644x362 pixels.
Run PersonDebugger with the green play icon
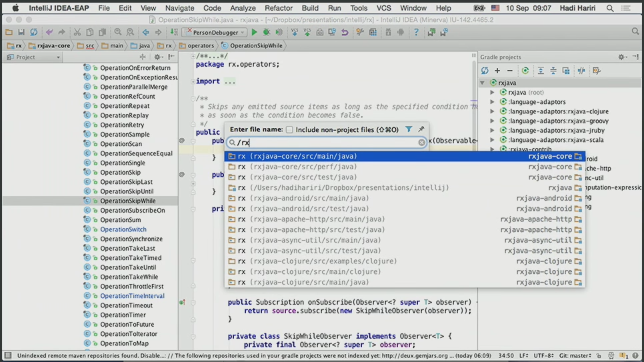[x=254, y=32]
